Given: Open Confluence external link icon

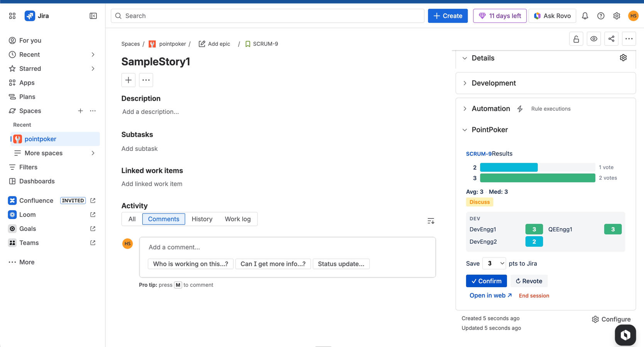Looking at the screenshot, I should [93, 201].
